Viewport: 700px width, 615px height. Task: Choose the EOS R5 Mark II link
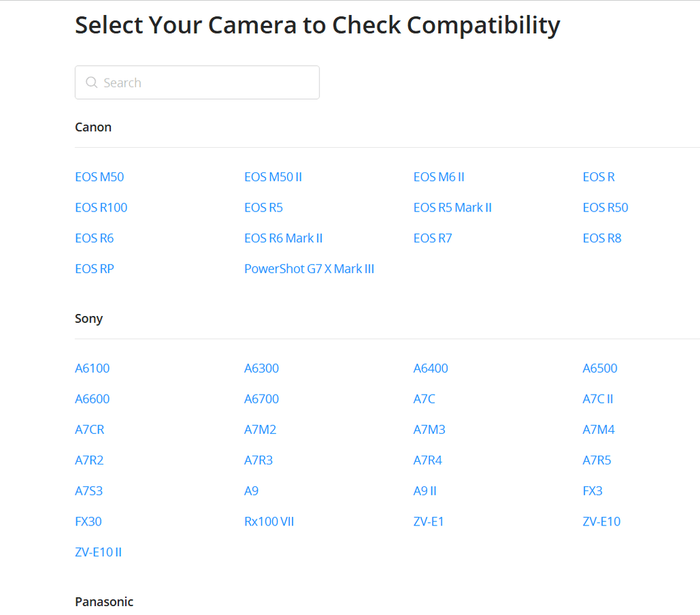(x=453, y=208)
